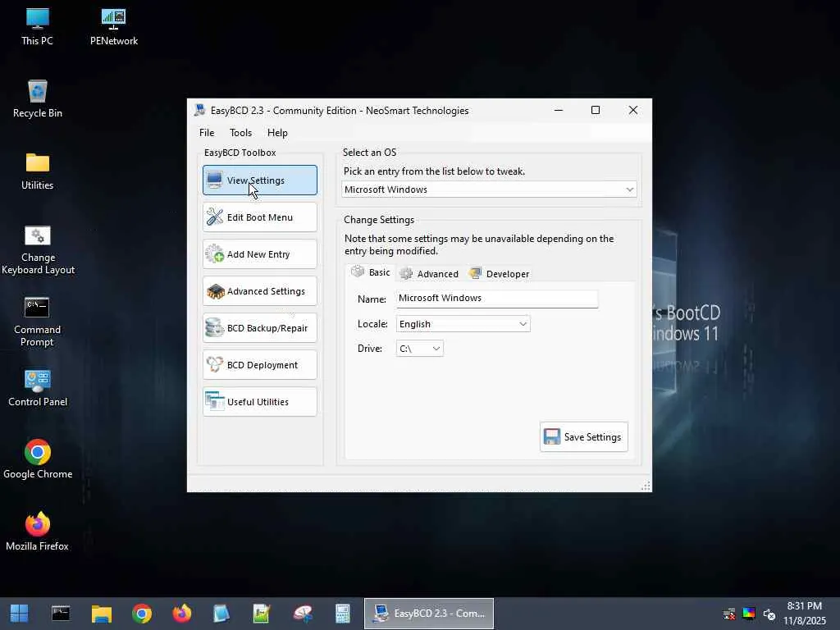
Task: Select the PENetwork desktop icon
Action: [113, 27]
